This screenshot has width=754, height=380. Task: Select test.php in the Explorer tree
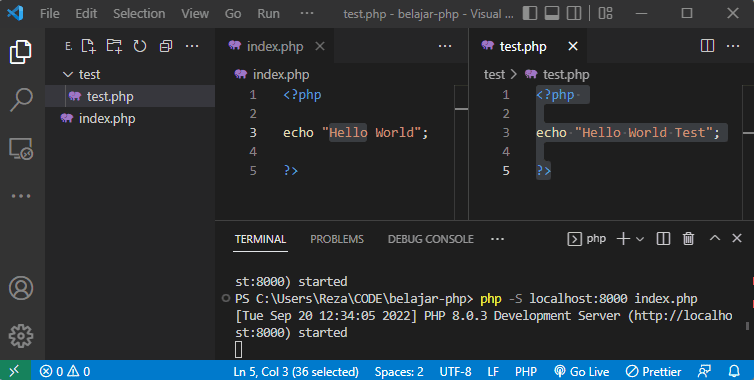click(x=130, y=96)
